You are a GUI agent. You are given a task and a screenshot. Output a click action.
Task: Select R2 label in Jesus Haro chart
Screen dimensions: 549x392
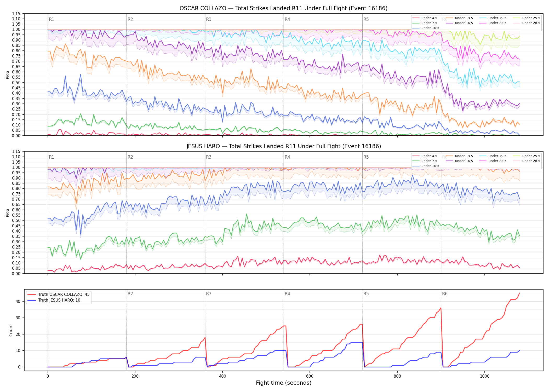pos(130,157)
